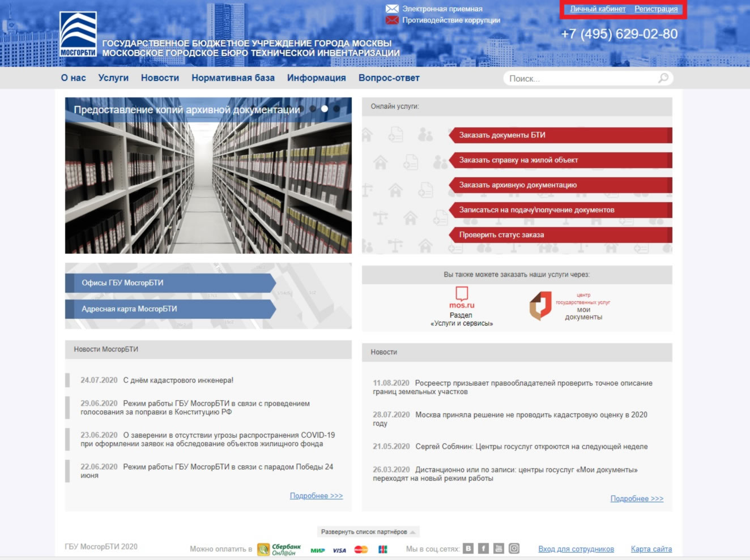Select the slider dot just before the white one
The width and height of the screenshot is (750, 560).
point(313,109)
